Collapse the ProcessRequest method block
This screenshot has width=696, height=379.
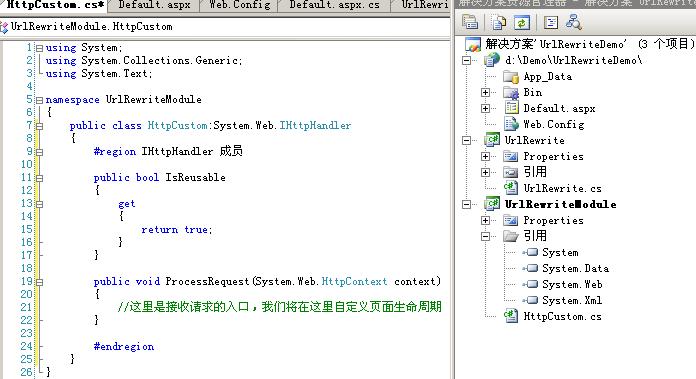point(39,282)
